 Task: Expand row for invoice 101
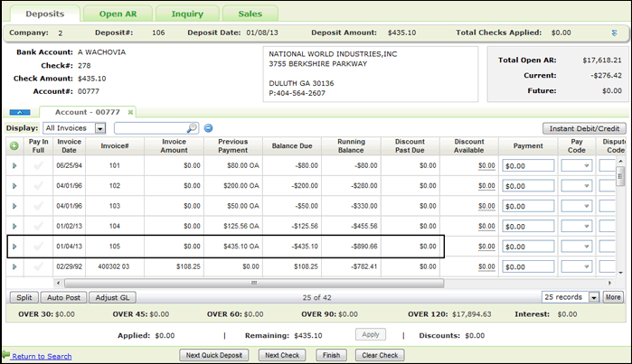tap(14, 165)
